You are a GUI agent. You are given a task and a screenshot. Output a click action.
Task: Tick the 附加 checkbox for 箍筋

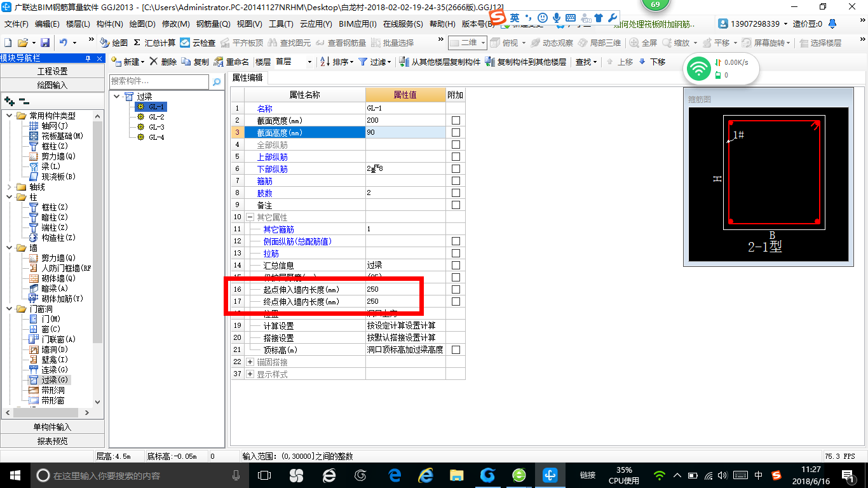coord(456,180)
